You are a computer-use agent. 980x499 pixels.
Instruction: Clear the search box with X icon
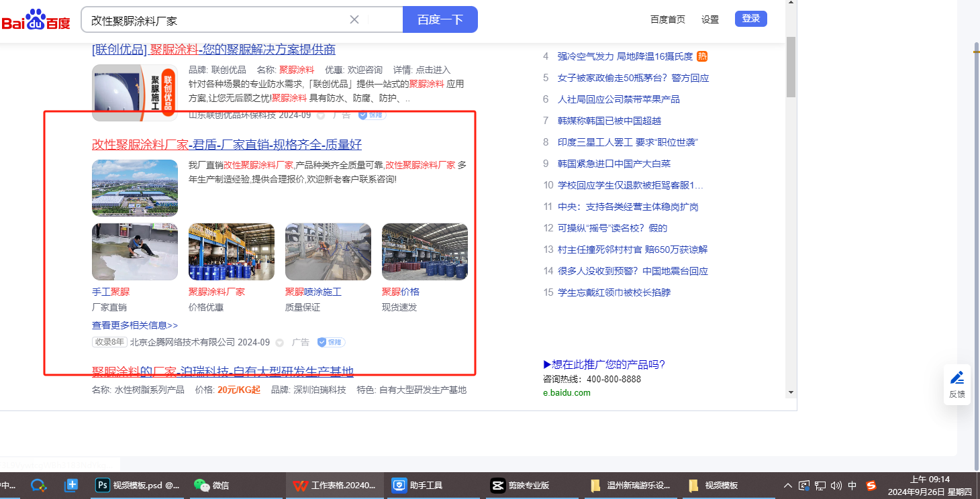coord(354,19)
